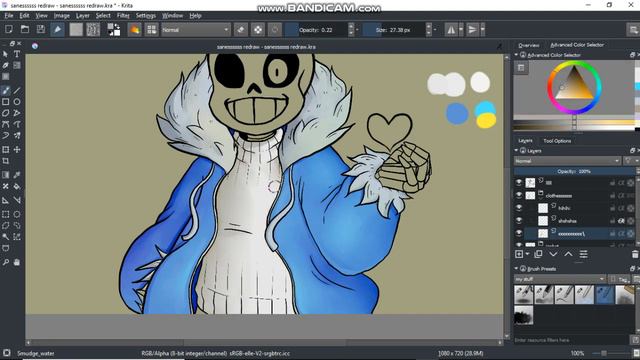Collapse the Layers docker header
Screen dimensions: 640x360
tap(516, 151)
